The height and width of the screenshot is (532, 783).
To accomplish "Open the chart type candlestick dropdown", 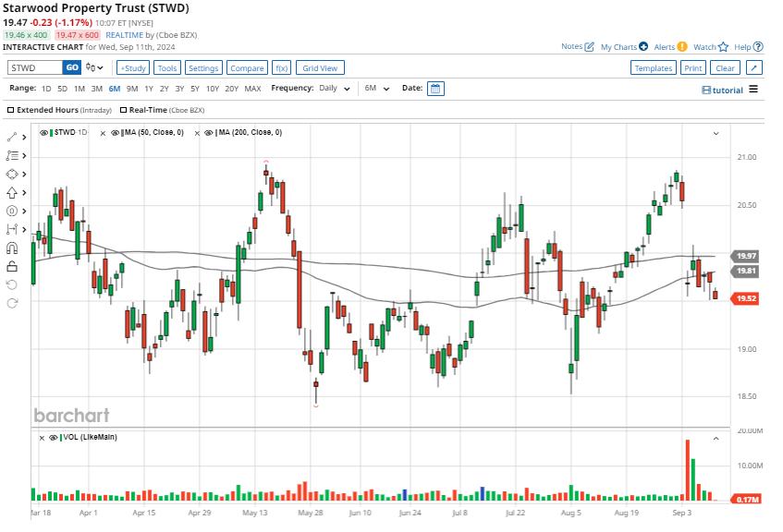I will pos(94,67).
